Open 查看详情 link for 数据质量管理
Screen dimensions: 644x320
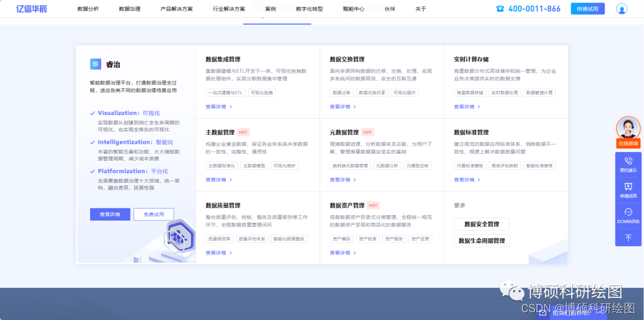pos(216,253)
